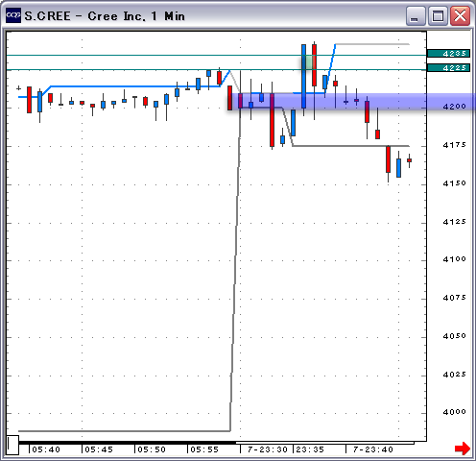
Task: Click the gray step line at 4175 level
Action: (351, 146)
